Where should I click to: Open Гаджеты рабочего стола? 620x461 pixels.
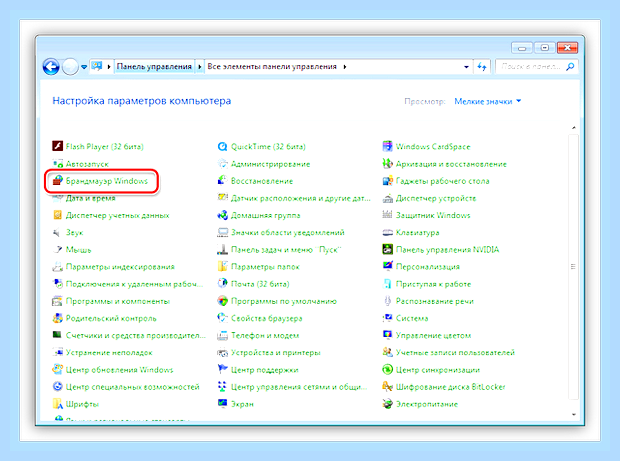pos(442,181)
